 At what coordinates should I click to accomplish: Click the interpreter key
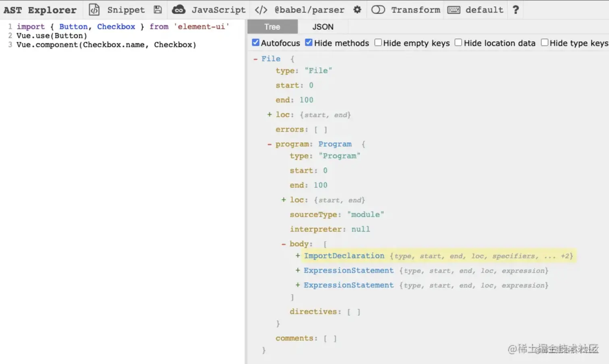[316, 229]
